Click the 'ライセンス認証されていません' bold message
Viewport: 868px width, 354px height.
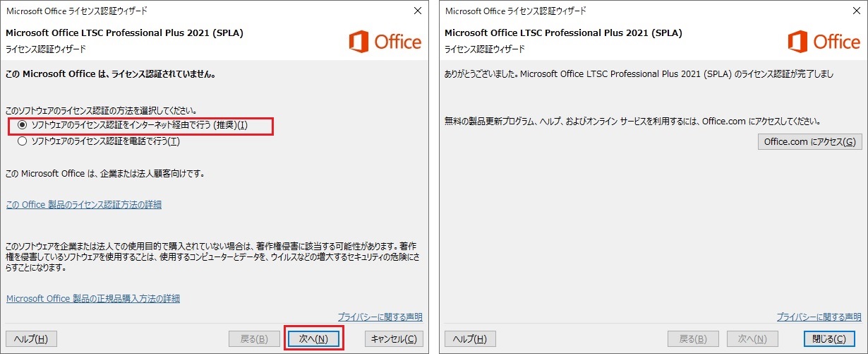(x=110, y=73)
